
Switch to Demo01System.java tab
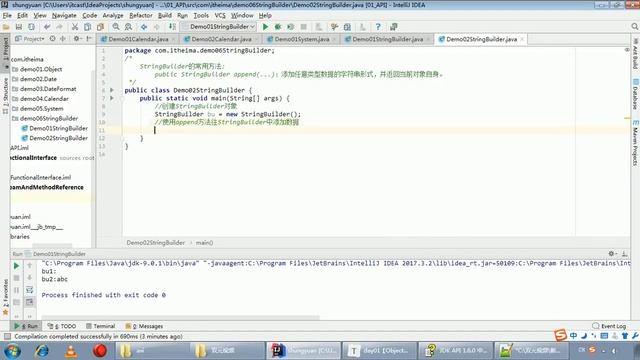pyautogui.click(x=302, y=39)
